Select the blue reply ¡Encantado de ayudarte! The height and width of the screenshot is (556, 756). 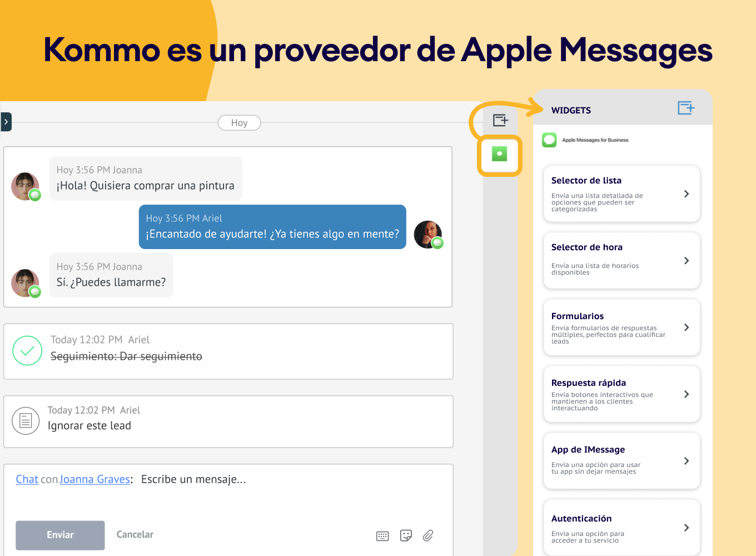[x=272, y=227]
